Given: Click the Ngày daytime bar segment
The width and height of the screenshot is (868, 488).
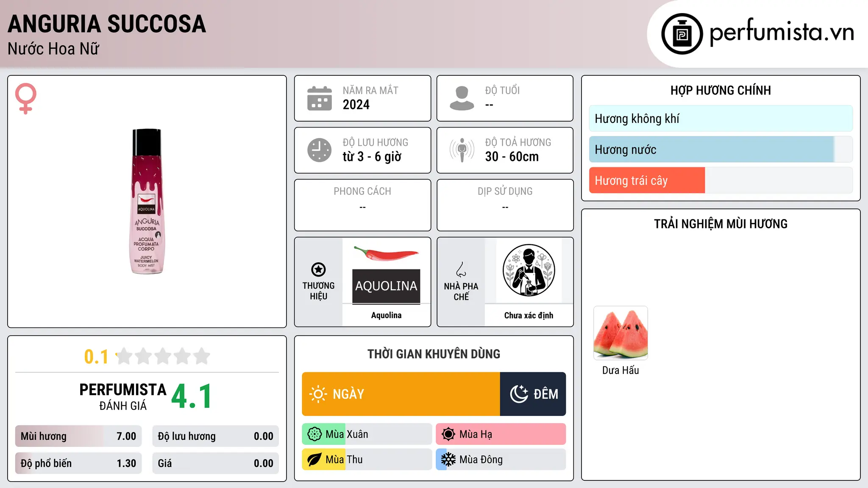Looking at the screenshot, I should click(401, 394).
